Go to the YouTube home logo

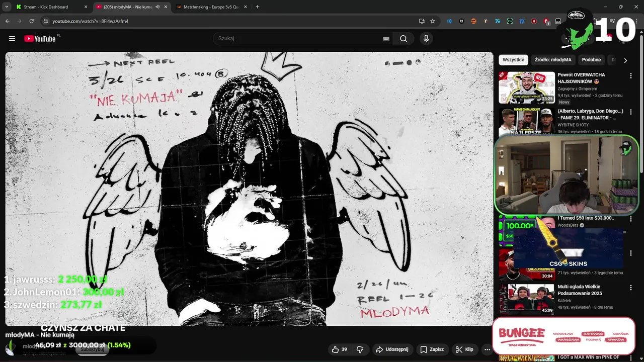(x=40, y=39)
